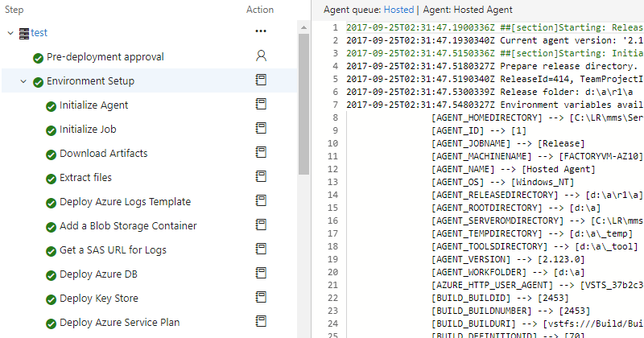Click the scroll up arrow in steps list

point(304,27)
